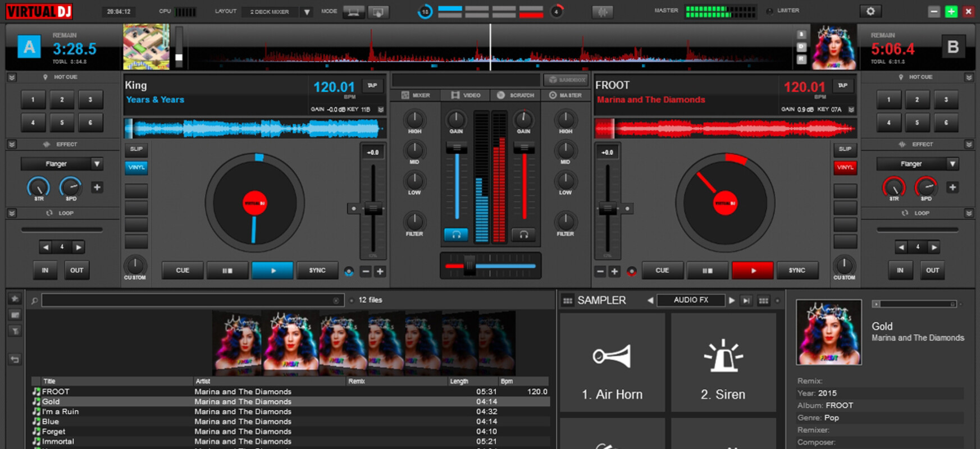Click the crossfader slider
The width and height of the screenshot is (980, 449).
pos(470,265)
